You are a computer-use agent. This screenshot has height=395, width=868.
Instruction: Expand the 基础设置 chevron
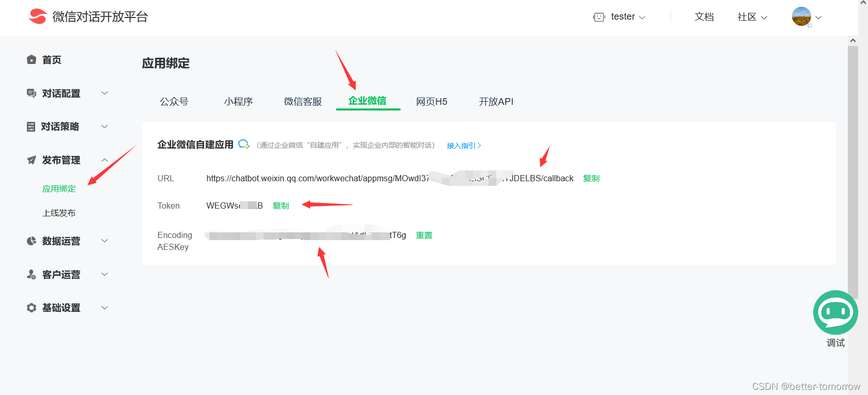point(104,308)
